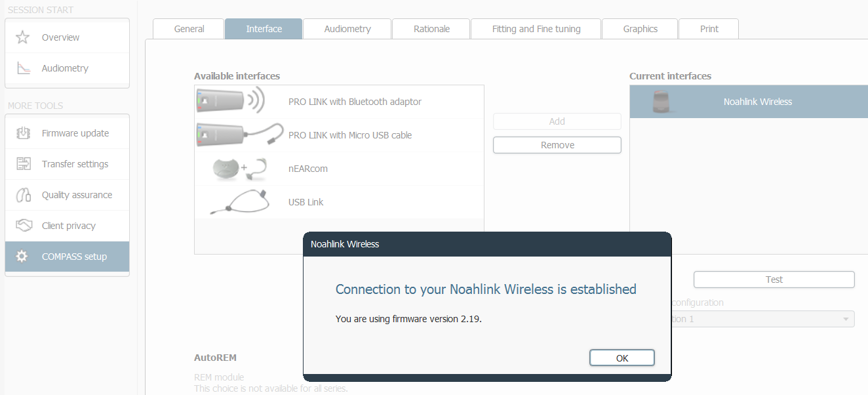The image size is (868, 395).
Task: Select the USB Link interface name
Action: click(306, 202)
